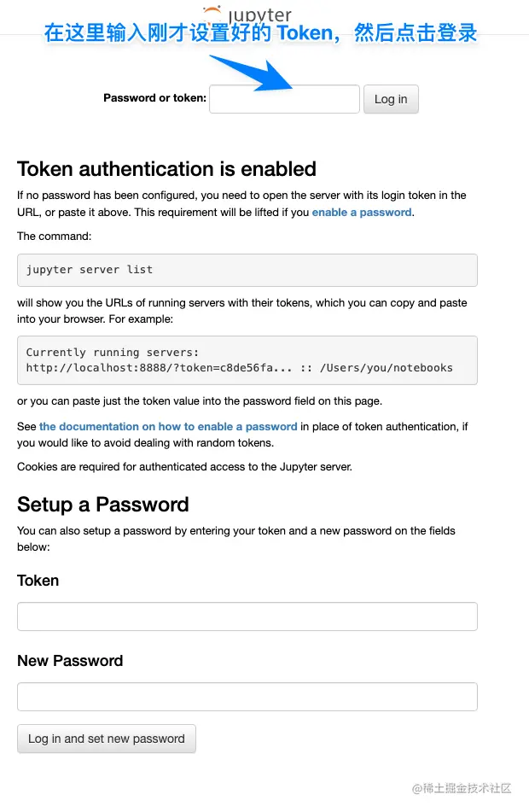The image size is (529, 812).
Task: Open the "enable a password" link
Action: 362,212
